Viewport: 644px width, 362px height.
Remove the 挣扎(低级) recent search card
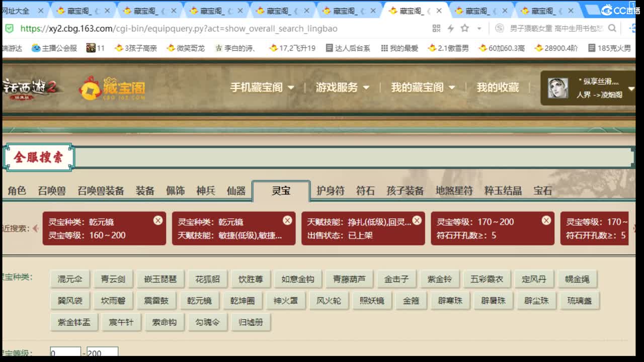point(417,220)
